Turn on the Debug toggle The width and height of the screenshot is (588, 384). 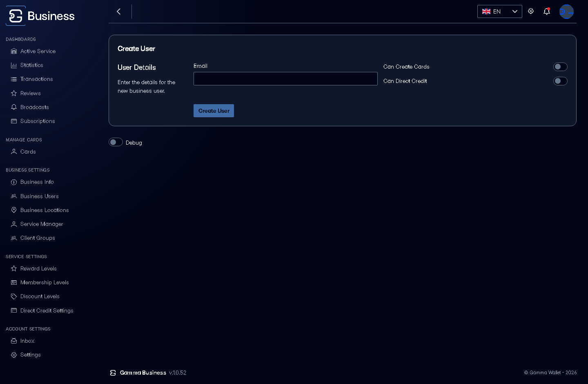[x=116, y=142]
